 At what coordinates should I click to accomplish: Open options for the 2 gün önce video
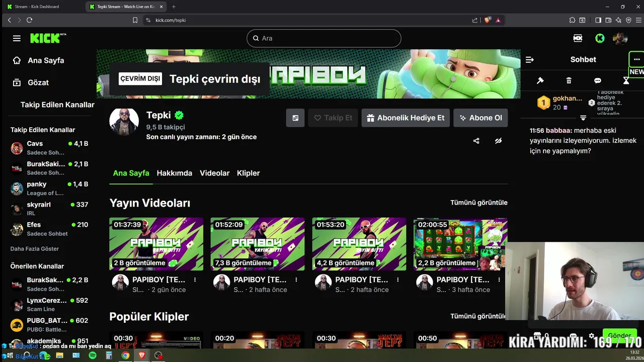pos(195,280)
